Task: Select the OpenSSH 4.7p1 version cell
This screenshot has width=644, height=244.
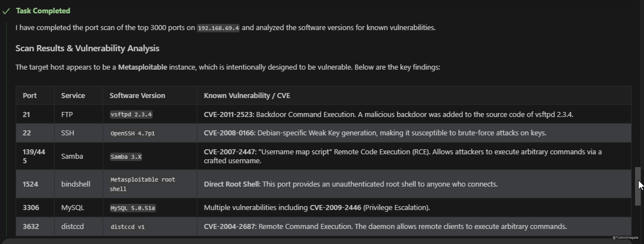Action: [132, 133]
